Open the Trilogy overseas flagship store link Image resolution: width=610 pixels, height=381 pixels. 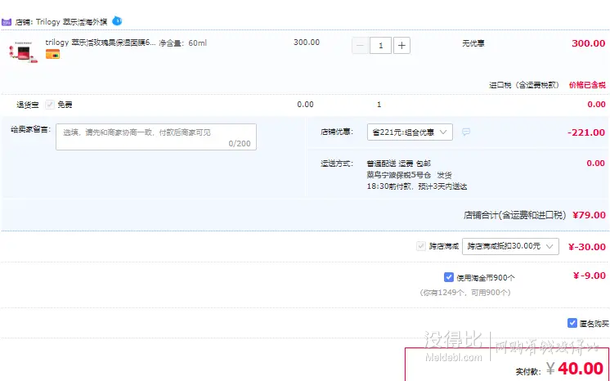coord(72,22)
